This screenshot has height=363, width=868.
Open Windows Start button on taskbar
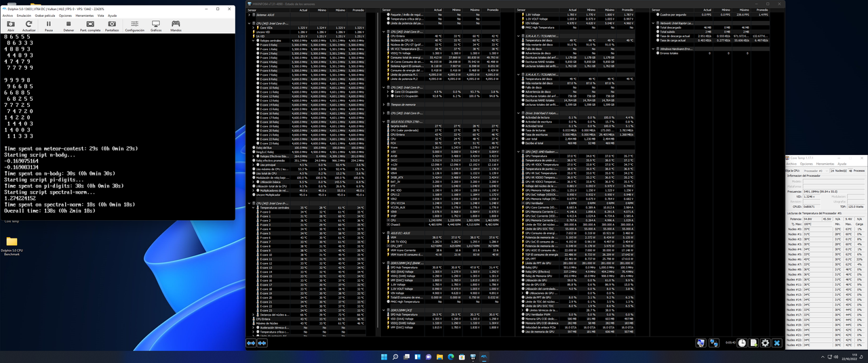click(x=384, y=357)
